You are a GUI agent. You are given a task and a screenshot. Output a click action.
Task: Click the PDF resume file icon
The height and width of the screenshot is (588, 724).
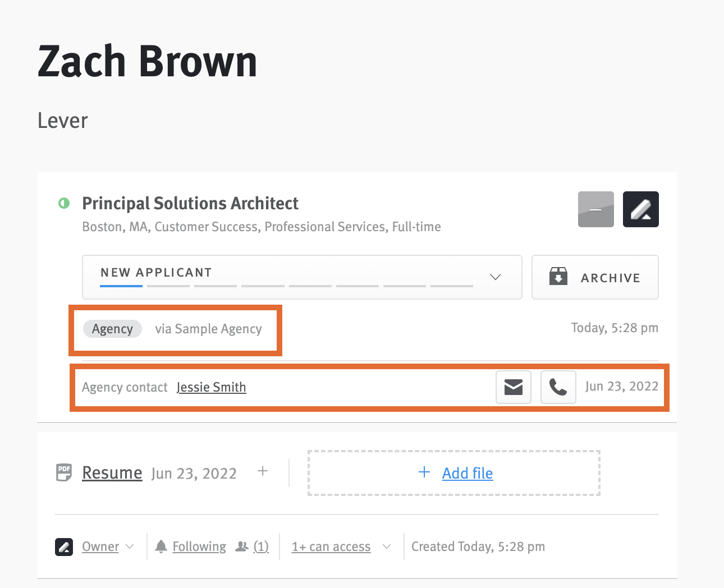coord(64,472)
